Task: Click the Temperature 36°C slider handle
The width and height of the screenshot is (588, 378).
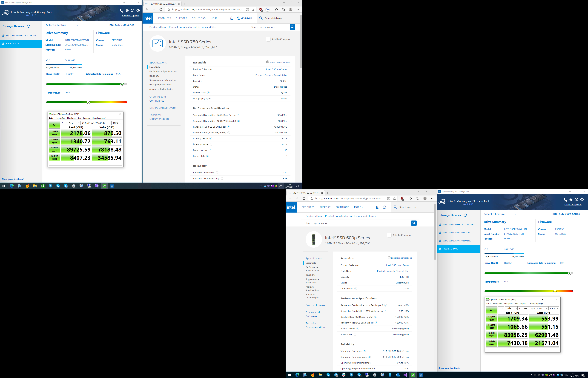Action: point(88,102)
